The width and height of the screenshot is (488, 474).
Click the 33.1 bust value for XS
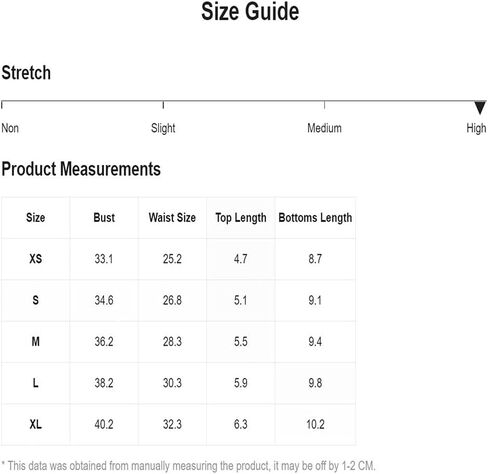pyautogui.click(x=104, y=259)
